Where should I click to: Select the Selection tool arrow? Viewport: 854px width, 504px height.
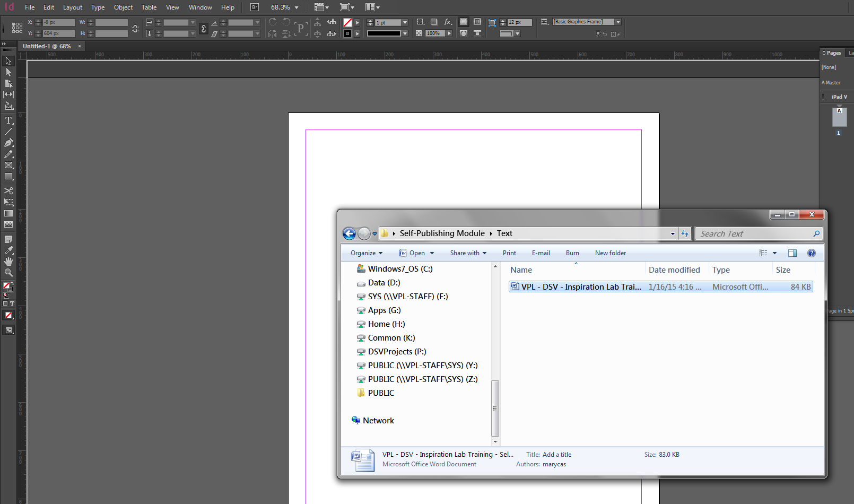[x=8, y=61]
